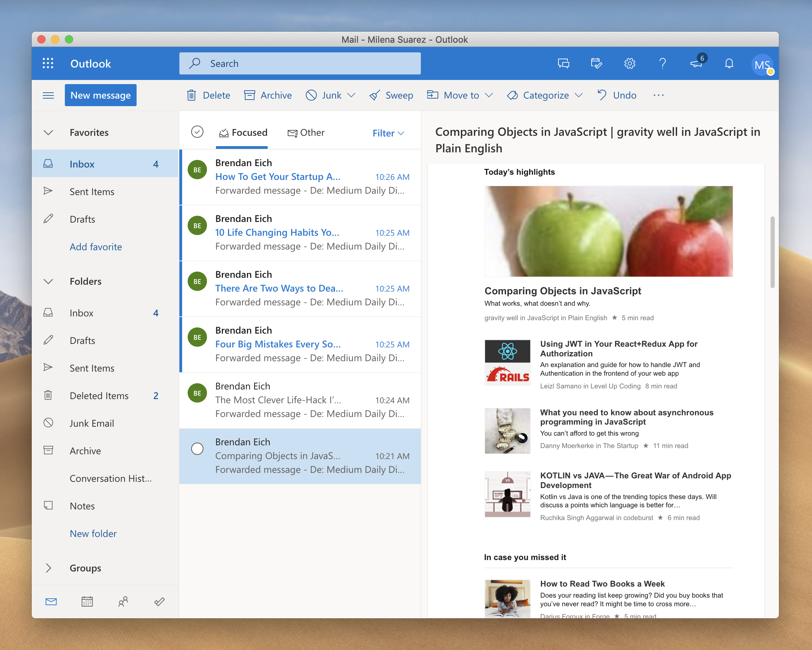Switch to Calendar view in bottom bar

[87, 601]
